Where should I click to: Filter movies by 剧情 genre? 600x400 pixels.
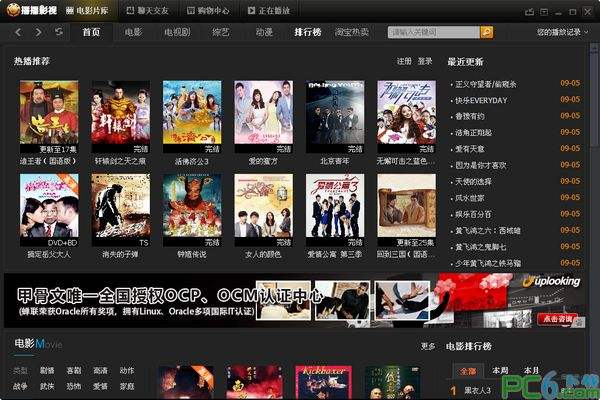click(x=47, y=371)
